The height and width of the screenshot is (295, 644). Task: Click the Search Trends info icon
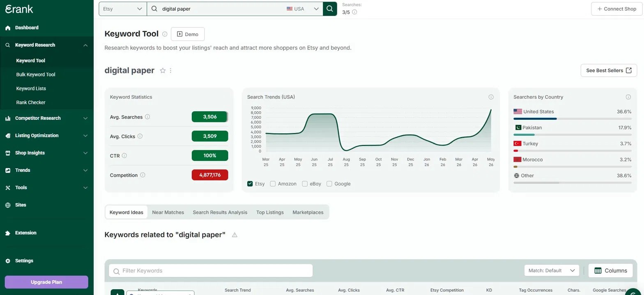[x=491, y=97]
